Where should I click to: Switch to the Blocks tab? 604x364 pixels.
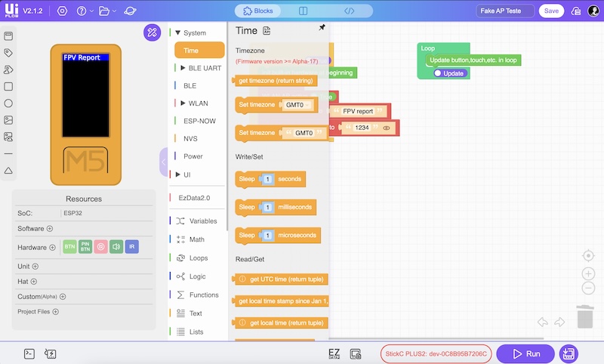[259, 11]
